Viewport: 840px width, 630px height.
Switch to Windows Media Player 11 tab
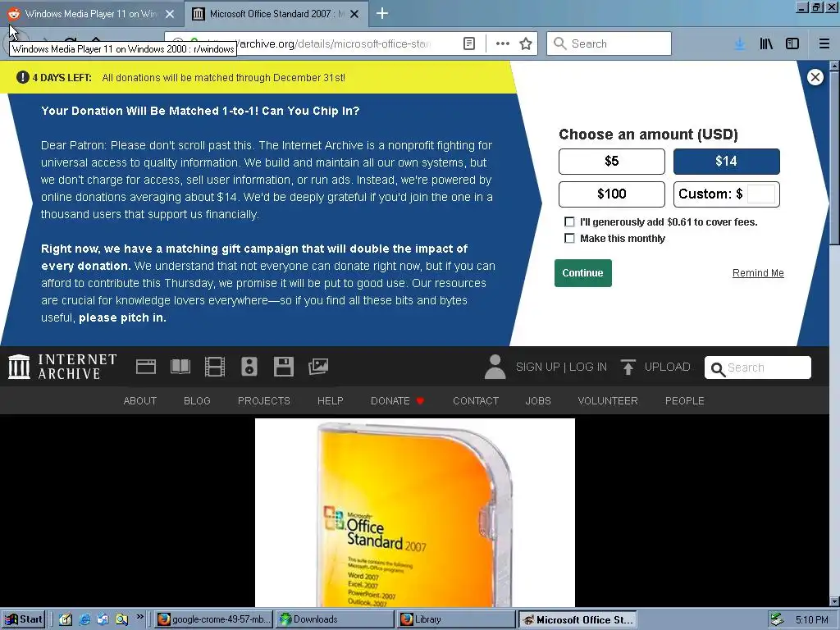(92, 14)
